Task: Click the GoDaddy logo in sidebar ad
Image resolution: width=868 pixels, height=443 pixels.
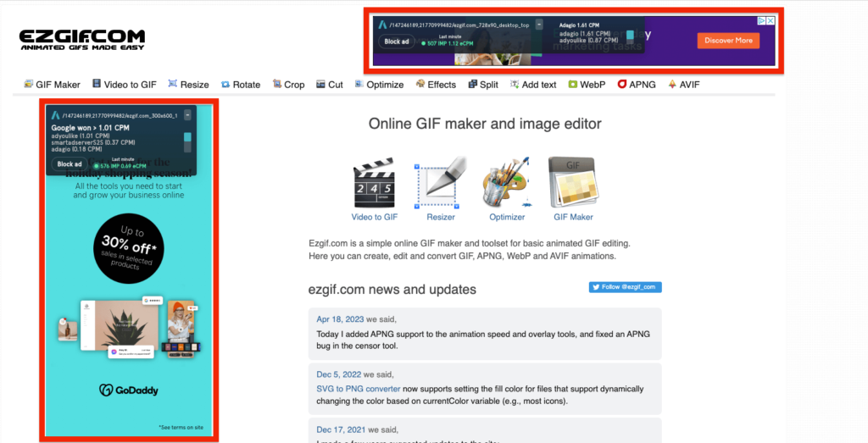Action: 129,390
